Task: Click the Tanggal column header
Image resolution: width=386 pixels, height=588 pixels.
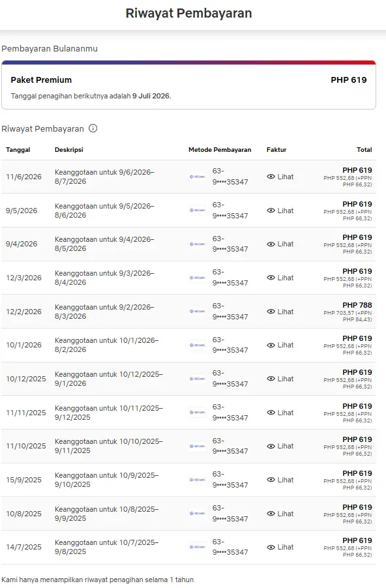Action: (x=18, y=150)
